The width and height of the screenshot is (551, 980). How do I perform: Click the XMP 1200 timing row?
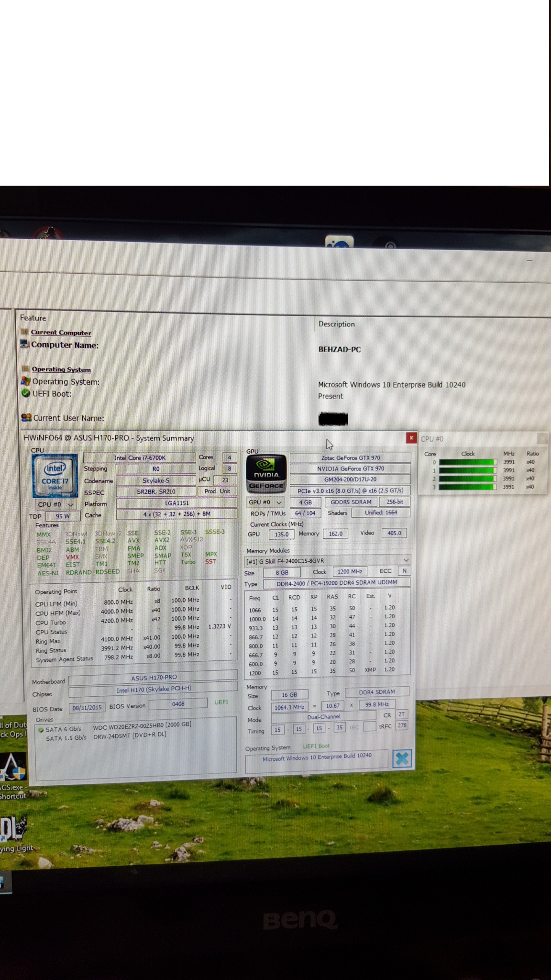[x=322, y=671]
